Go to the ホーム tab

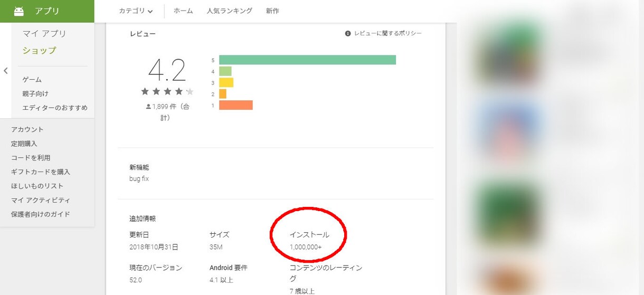click(x=183, y=11)
